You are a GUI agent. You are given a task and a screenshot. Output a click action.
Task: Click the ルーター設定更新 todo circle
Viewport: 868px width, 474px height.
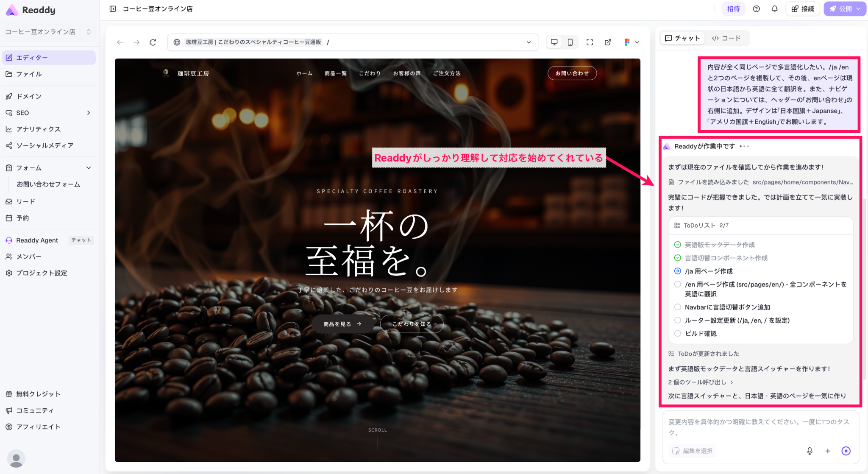(677, 320)
